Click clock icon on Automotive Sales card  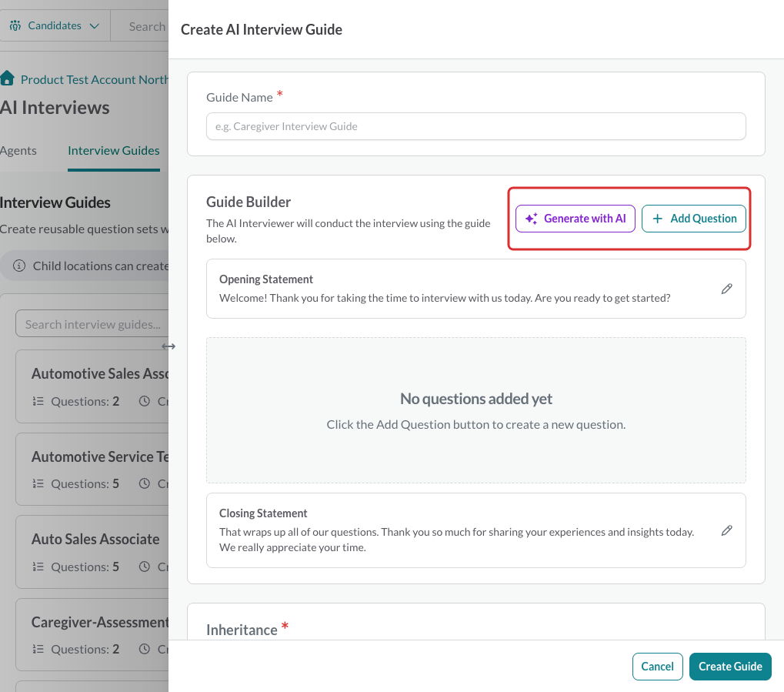[x=145, y=401]
